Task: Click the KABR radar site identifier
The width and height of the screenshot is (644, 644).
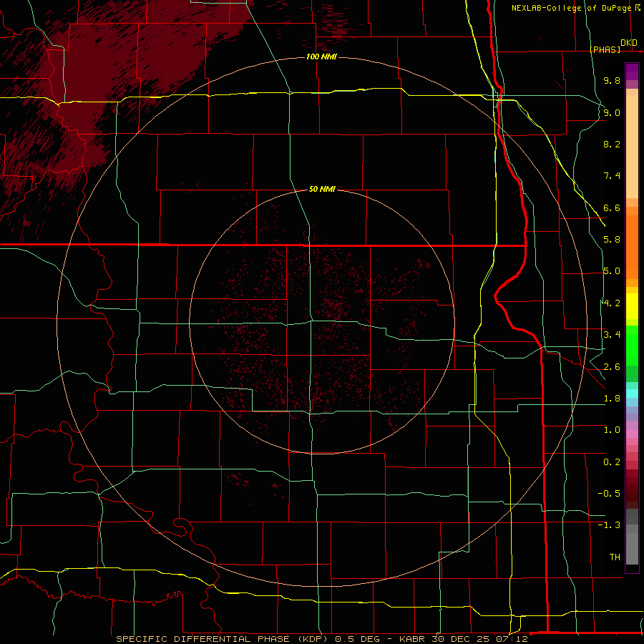Action: (x=412, y=639)
